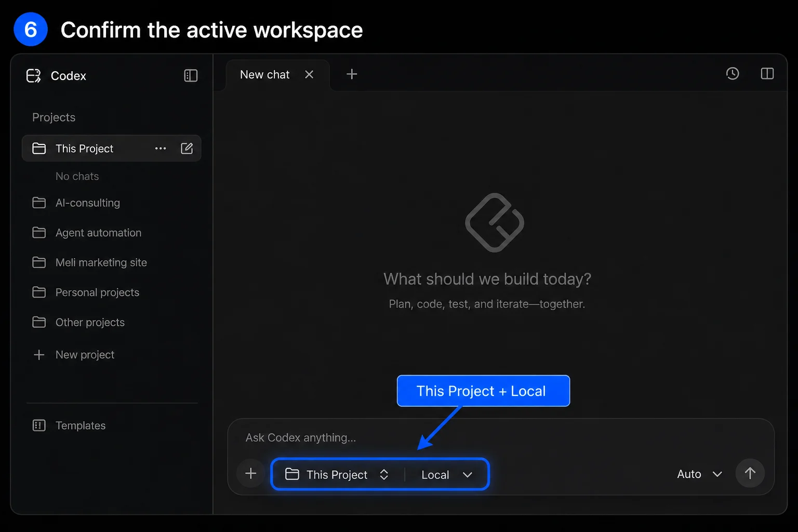Click the No chats label
798x532 pixels.
click(77, 177)
